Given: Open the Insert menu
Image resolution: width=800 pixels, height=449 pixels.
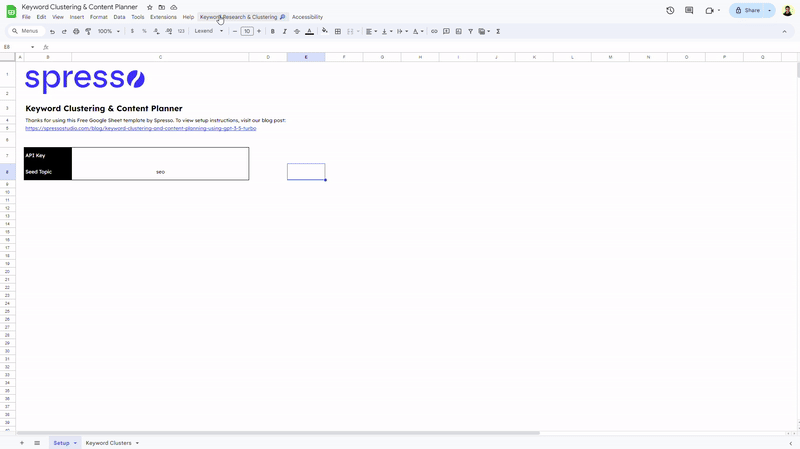Looking at the screenshot, I should coord(77,17).
